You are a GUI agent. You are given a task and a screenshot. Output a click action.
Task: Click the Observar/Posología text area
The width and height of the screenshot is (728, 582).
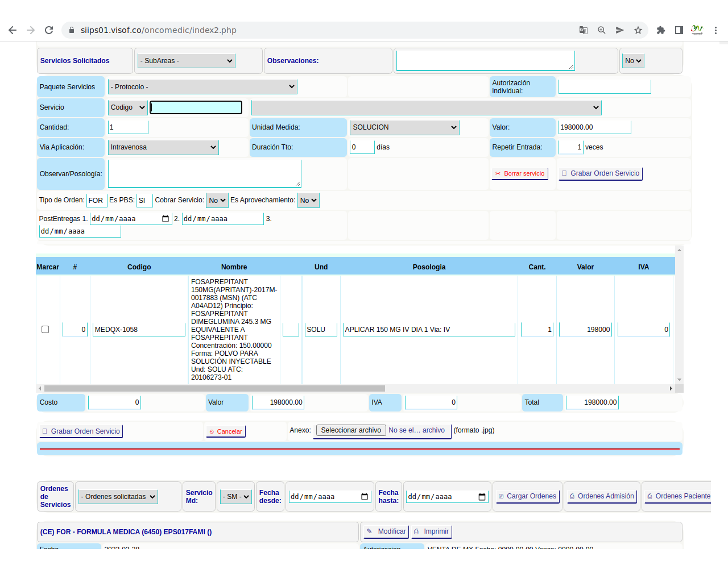[204, 173]
